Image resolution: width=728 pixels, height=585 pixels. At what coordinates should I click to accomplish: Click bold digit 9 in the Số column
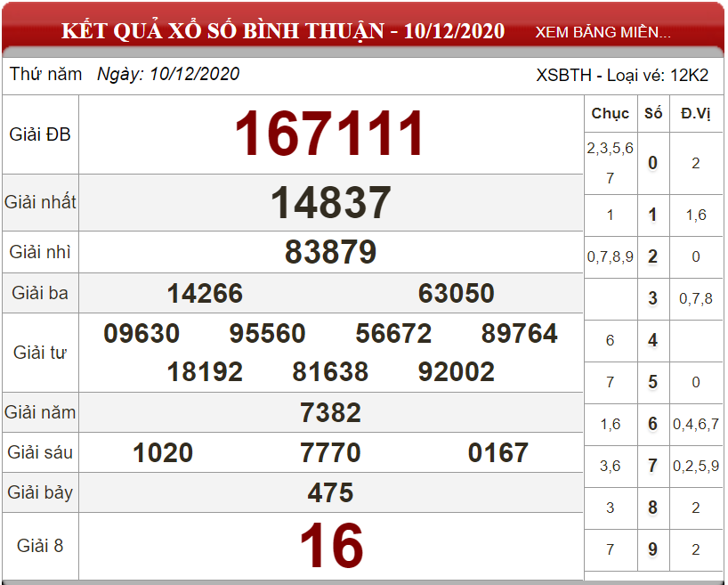point(652,549)
